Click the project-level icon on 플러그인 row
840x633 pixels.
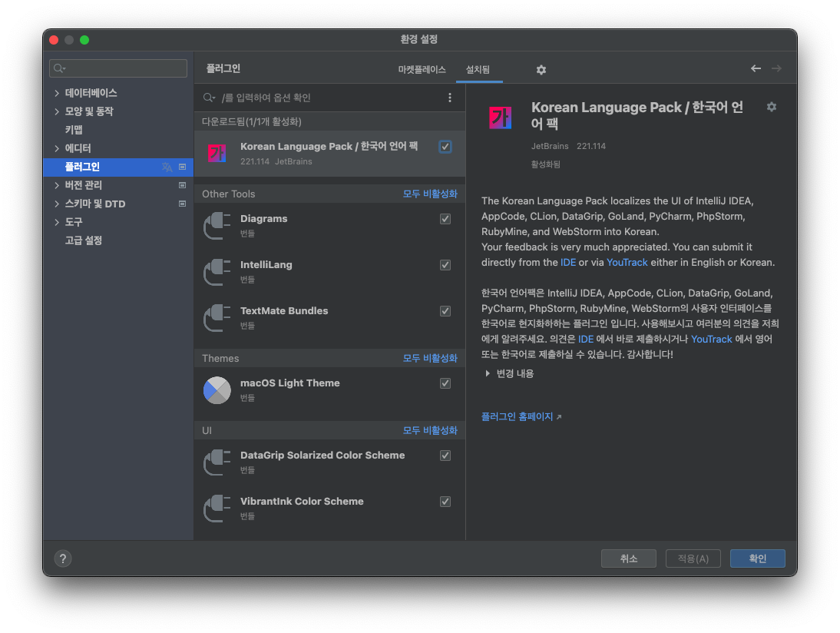pos(182,167)
